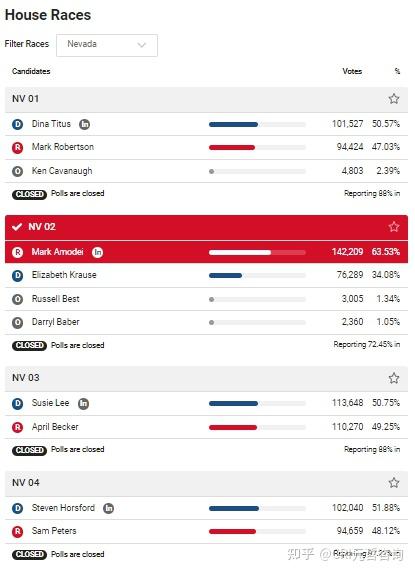The width and height of the screenshot is (415, 575).
Task: Star the NV 03 race
Action: coord(394,378)
